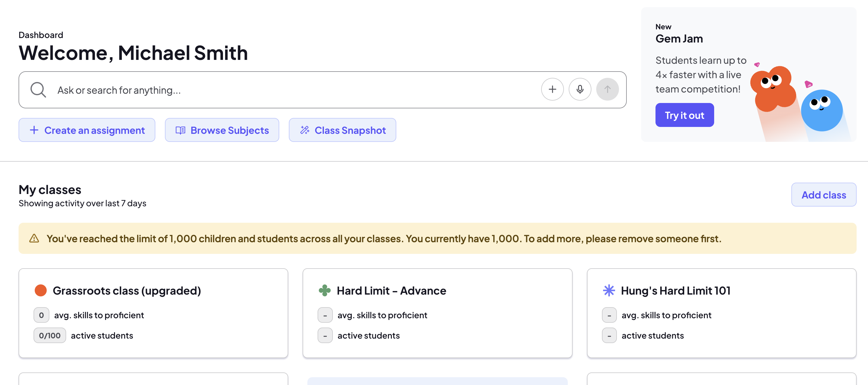Screen dimensions: 868x385
Task: Open the Hard Limit – Advance class
Action: 437,313
